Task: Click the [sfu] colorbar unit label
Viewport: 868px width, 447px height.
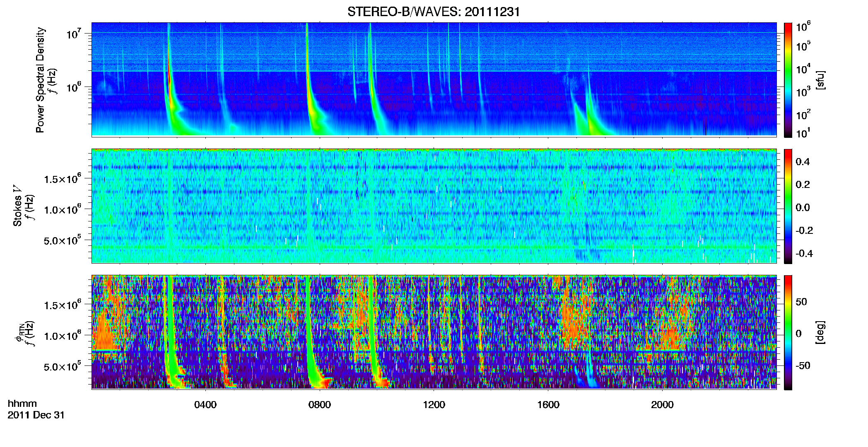Action: pos(821,80)
